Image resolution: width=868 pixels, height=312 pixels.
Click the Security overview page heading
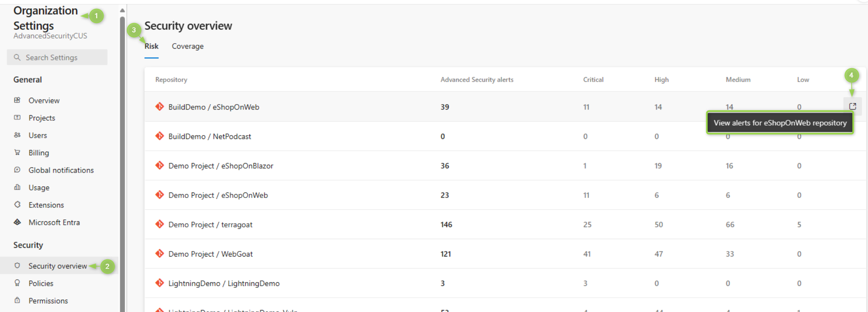click(188, 26)
